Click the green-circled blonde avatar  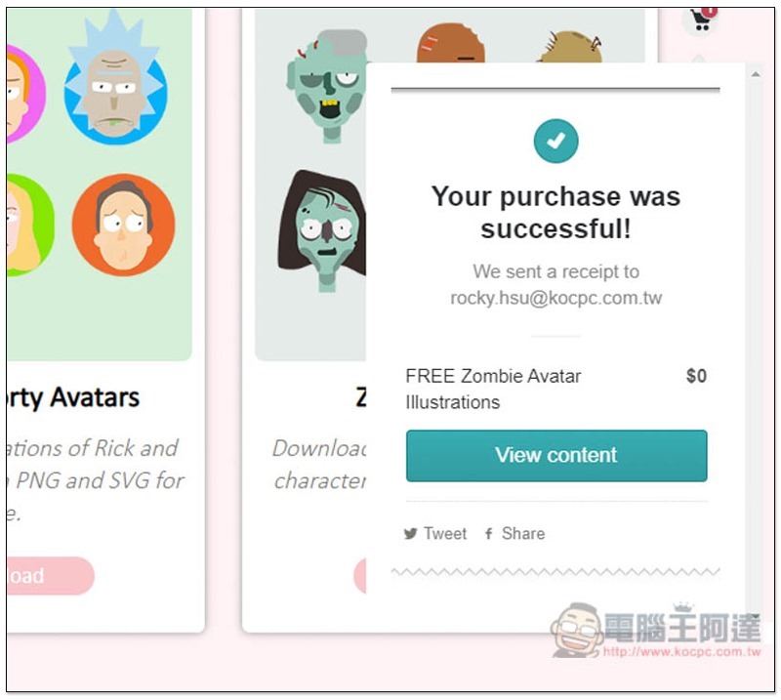pos(30,225)
